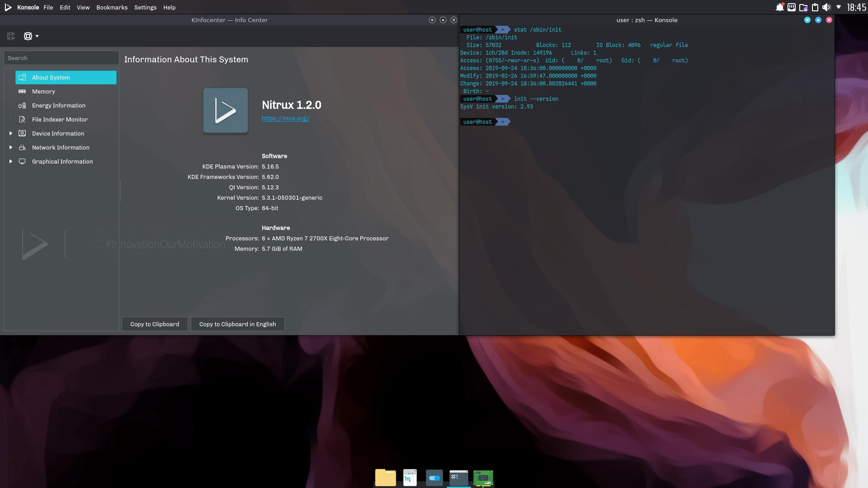The width and height of the screenshot is (868, 488).
Task: Open the Help lifebuoy dropdown in KInfocenter toolbar
Action: point(31,36)
